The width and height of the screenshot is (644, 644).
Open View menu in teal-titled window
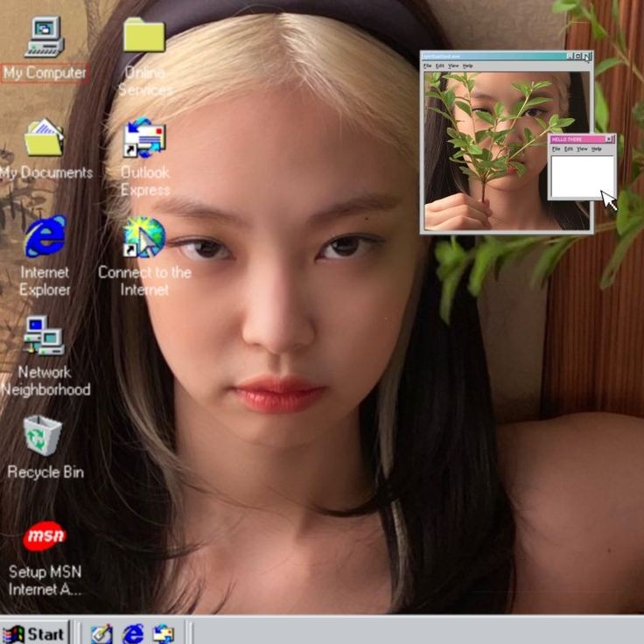click(453, 66)
